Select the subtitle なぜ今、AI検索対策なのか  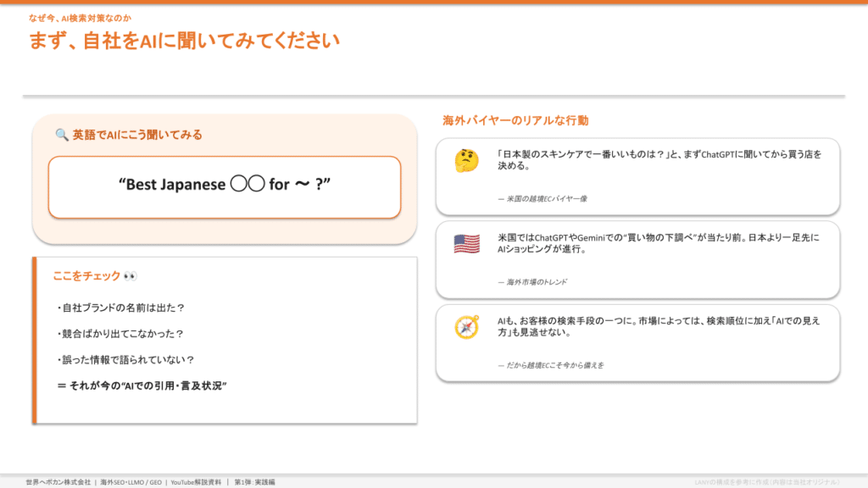click(x=80, y=18)
